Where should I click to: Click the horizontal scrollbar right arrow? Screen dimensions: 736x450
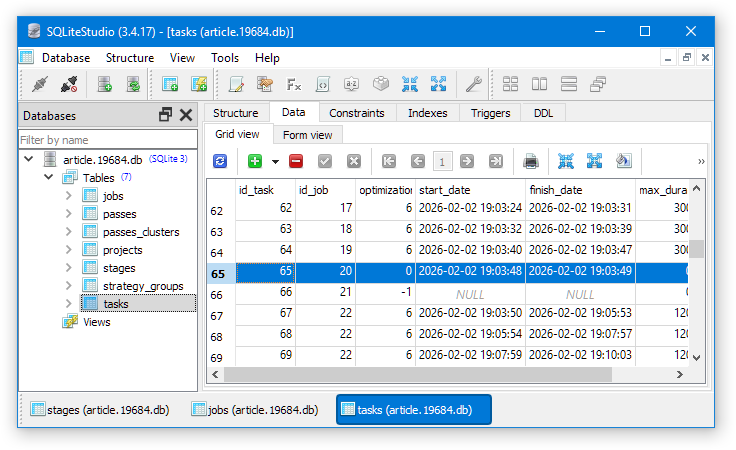point(680,374)
